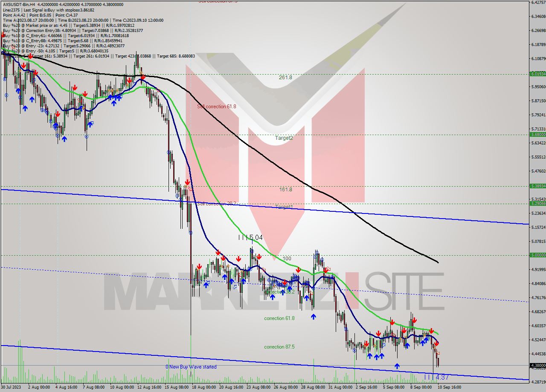
Task: Click the green 5.38934 price tag
Action: click(x=538, y=186)
